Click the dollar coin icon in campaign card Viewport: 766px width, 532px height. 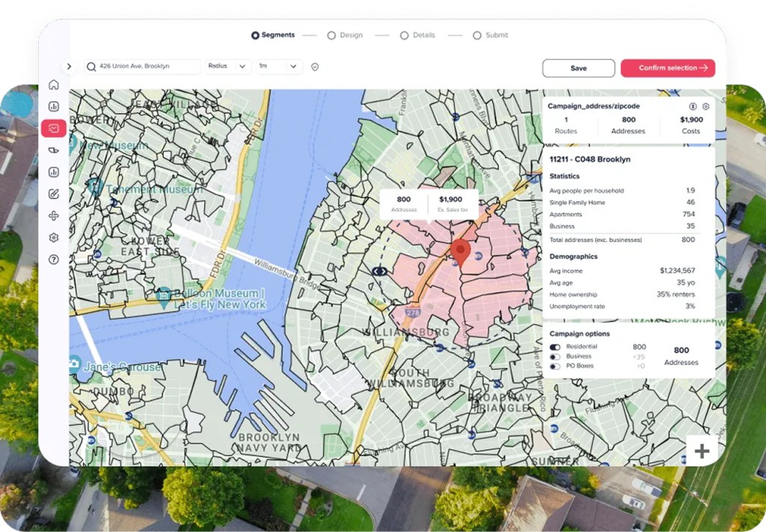pyautogui.click(x=693, y=106)
